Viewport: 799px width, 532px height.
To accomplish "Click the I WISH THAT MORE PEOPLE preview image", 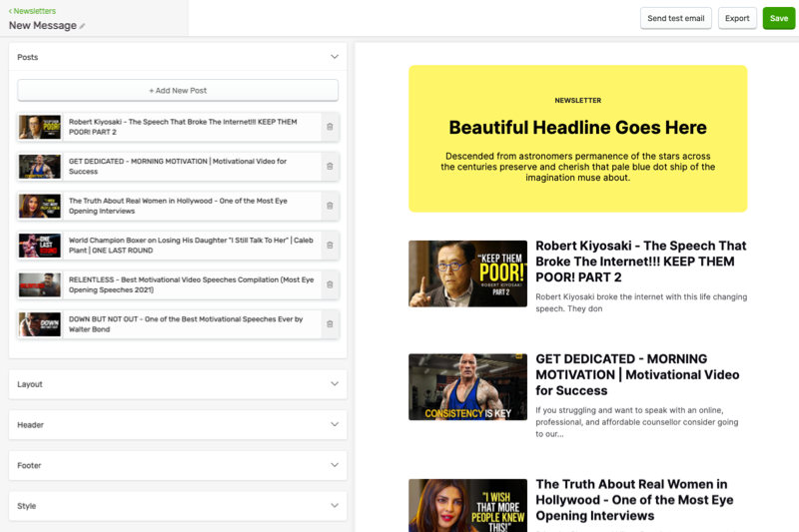I will click(x=467, y=505).
